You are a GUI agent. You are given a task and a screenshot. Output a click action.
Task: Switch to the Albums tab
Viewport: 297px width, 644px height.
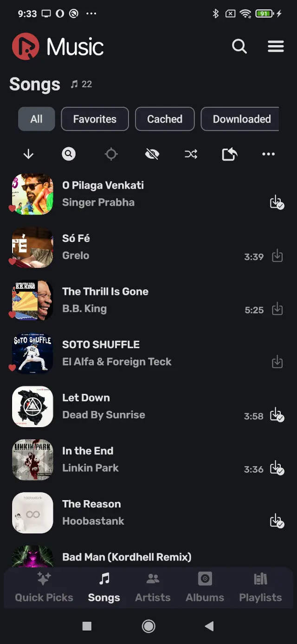(205, 588)
